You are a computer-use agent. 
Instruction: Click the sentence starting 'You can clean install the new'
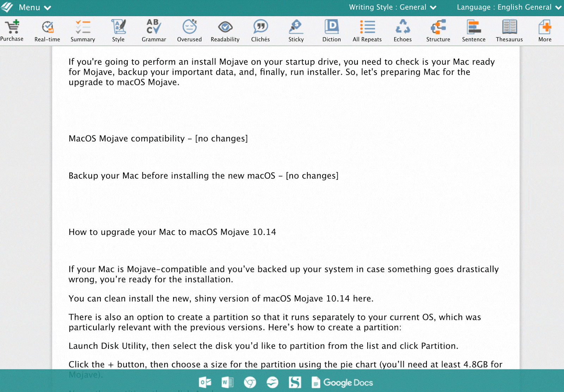[x=221, y=298]
